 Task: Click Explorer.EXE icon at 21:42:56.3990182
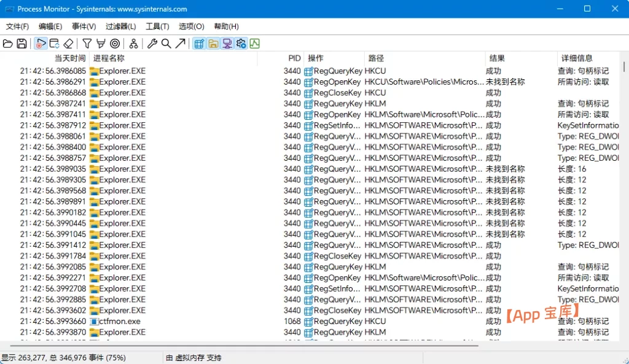(x=94, y=213)
